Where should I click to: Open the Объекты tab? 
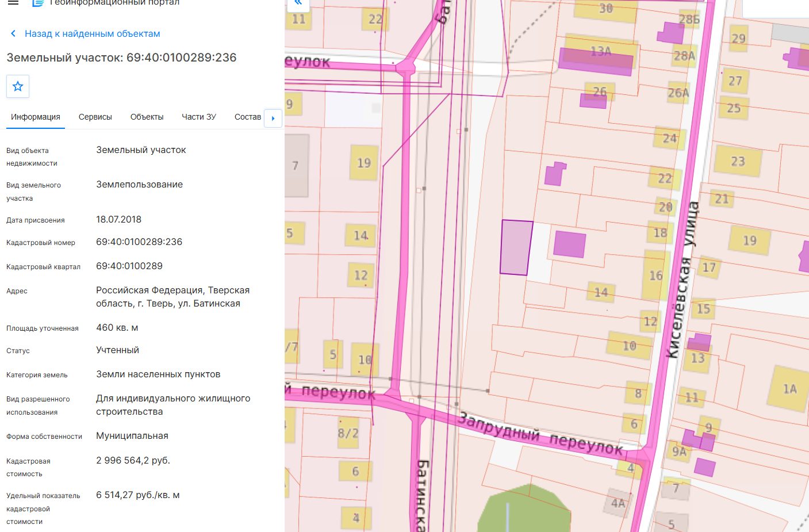(x=147, y=117)
